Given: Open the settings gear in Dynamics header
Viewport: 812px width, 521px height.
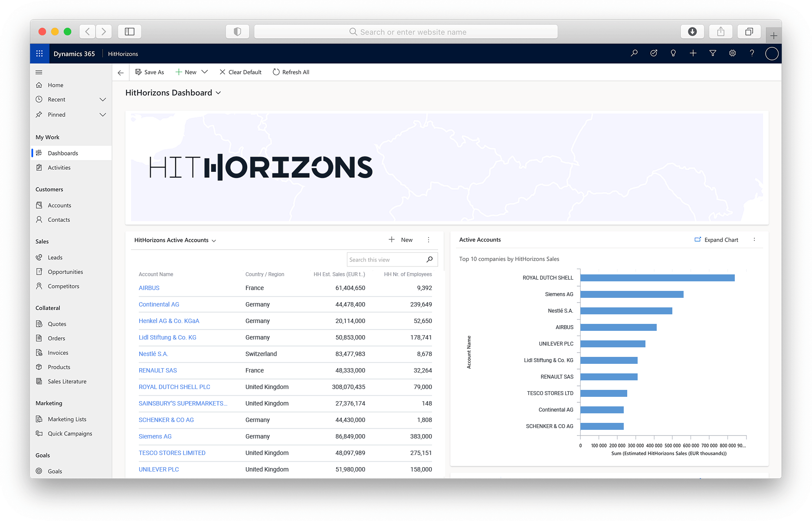Looking at the screenshot, I should pyautogui.click(x=732, y=53).
